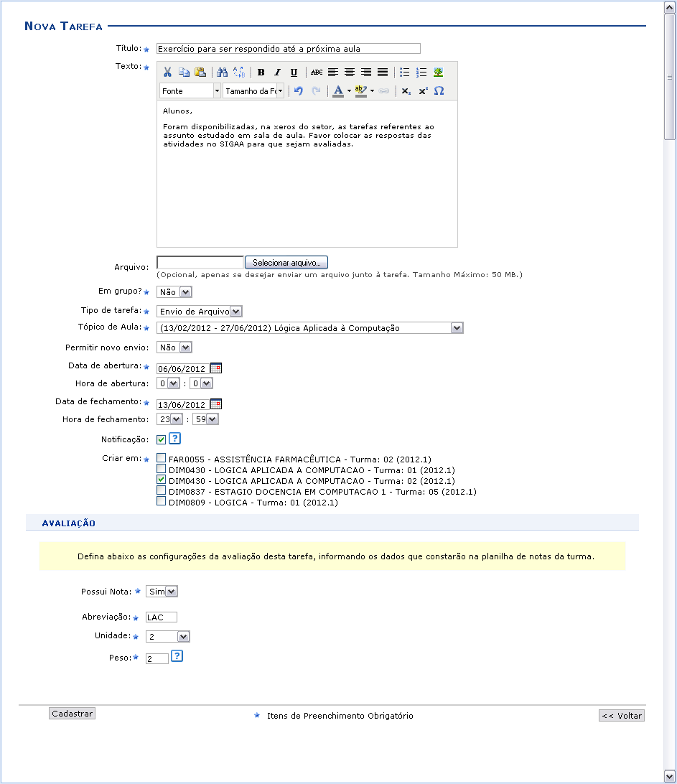Click the Find and Replace icon
The height and width of the screenshot is (784, 677).
239,73
